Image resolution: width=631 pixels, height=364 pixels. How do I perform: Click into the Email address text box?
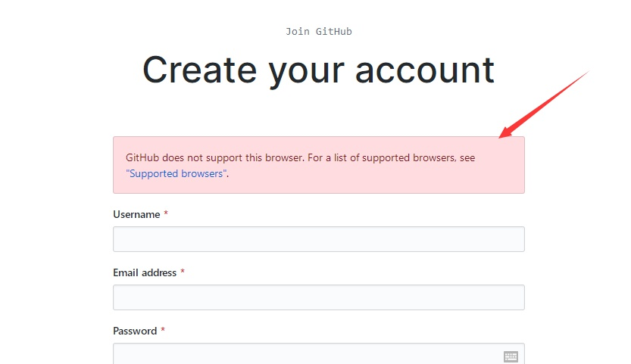[318, 297]
